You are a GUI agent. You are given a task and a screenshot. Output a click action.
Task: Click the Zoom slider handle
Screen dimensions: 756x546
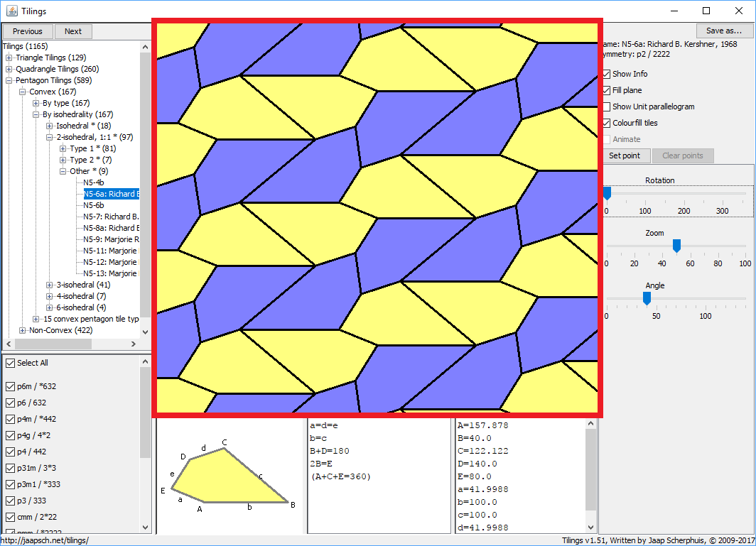(677, 246)
